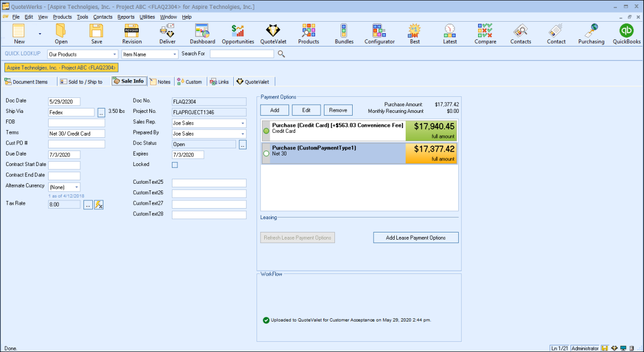644x352 pixels.
Task: Select the Net 30 payment radio button
Action: click(x=266, y=153)
